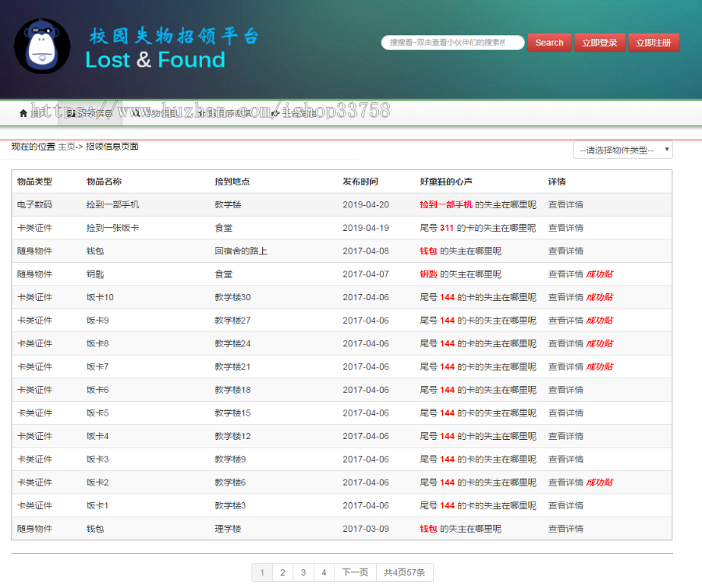Click the 下一页 pagination control
The image size is (702, 588).
click(x=354, y=572)
